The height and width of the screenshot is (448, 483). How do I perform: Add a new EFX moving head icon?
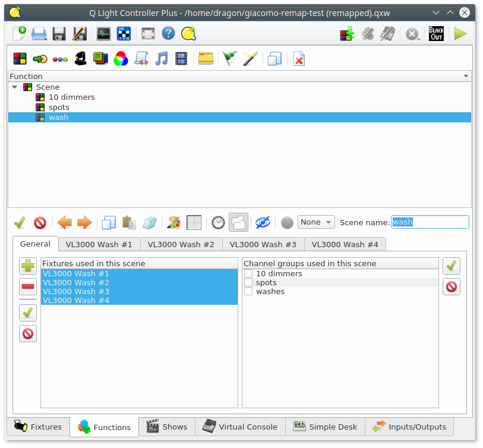80,59
